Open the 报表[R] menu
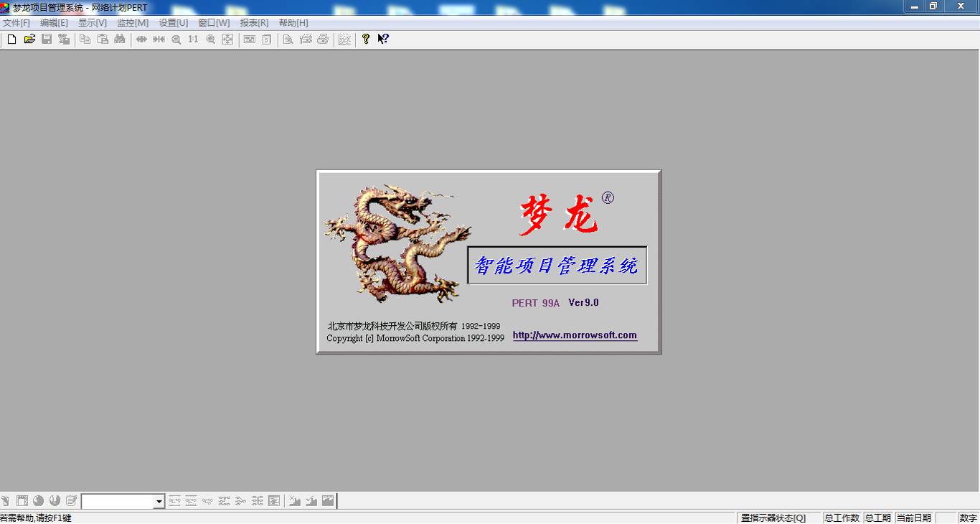Viewport: 980px width, 524px height. 255,23
